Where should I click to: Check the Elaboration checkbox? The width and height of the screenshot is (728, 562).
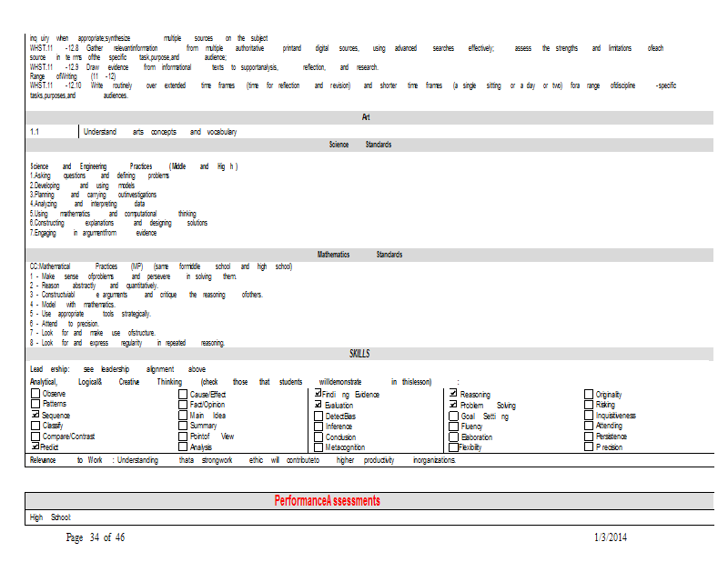pos(453,437)
